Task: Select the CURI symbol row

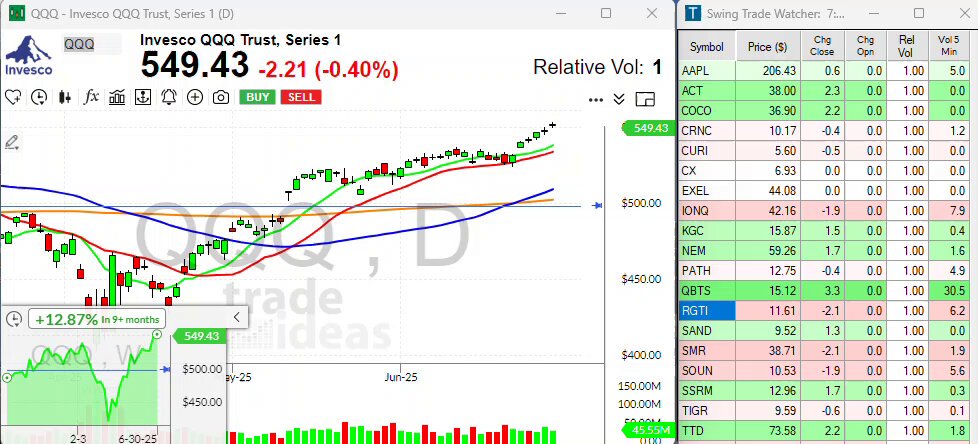Action: (x=825, y=151)
